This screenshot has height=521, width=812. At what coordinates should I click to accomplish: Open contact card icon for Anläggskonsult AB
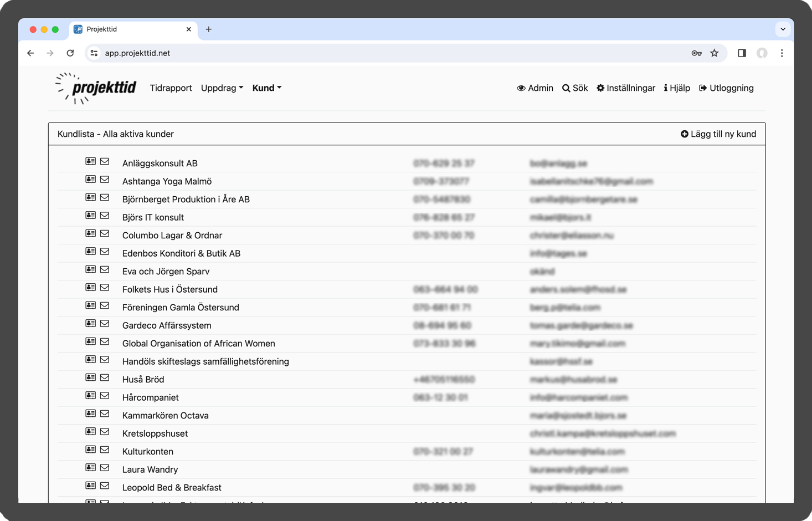click(x=90, y=161)
